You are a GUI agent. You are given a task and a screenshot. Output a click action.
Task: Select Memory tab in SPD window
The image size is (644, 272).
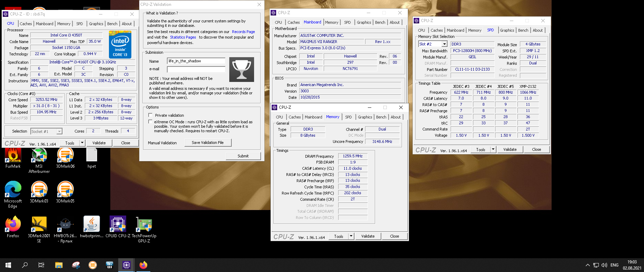(x=475, y=30)
